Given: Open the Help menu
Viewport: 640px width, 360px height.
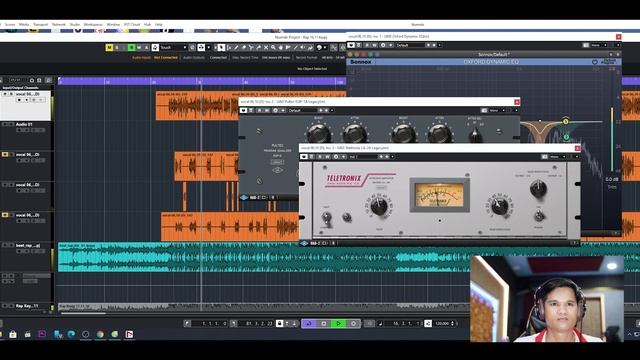Looking at the screenshot, I should pyautogui.click(x=159, y=24).
